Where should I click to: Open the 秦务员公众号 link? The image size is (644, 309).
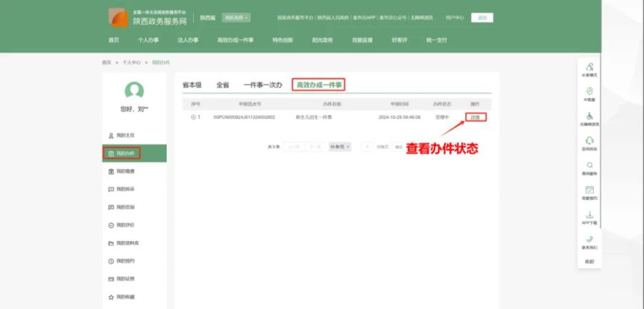click(393, 18)
